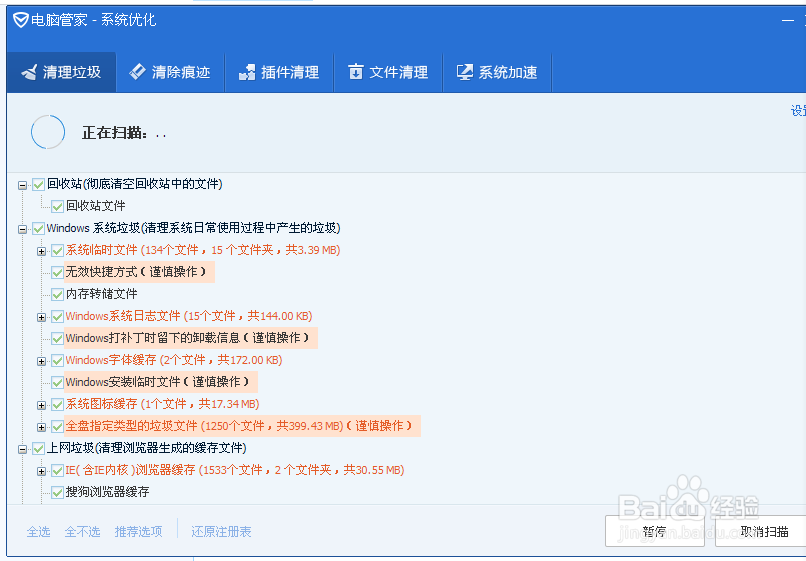The width and height of the screenshot is (806, 561).
Task: Click the Windows字体缓存 (2个文件) label
Action: click(x=174, y=360)
